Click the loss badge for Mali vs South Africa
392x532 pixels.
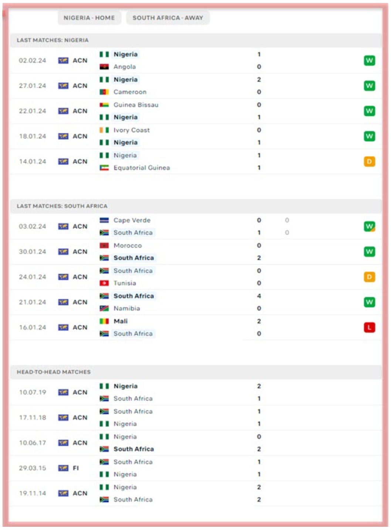point(369,327)
